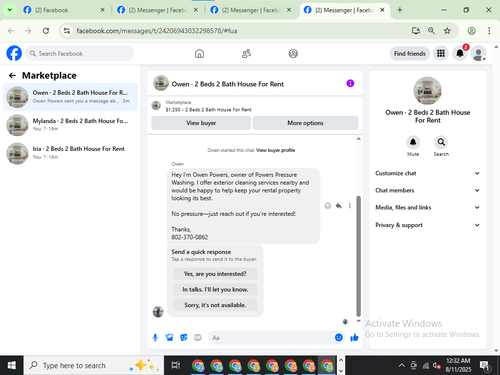The height and width of the screenshot is (375, 500).
Task: Attach a photo with image icon
Action: click(x=170, y=338)
